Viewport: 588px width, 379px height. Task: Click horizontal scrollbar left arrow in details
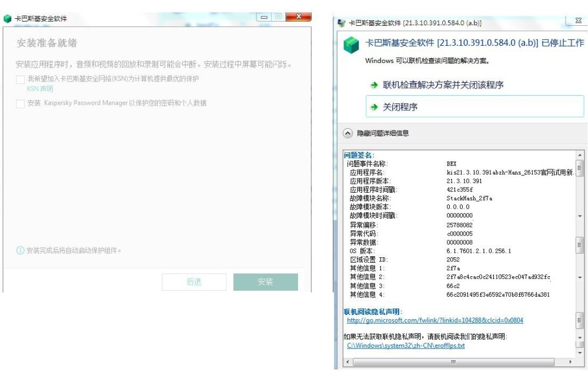[x=348, y=362]
